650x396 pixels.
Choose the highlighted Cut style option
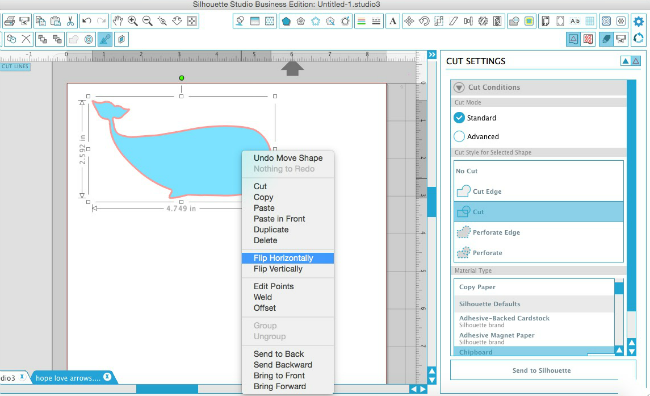[538, 212]
